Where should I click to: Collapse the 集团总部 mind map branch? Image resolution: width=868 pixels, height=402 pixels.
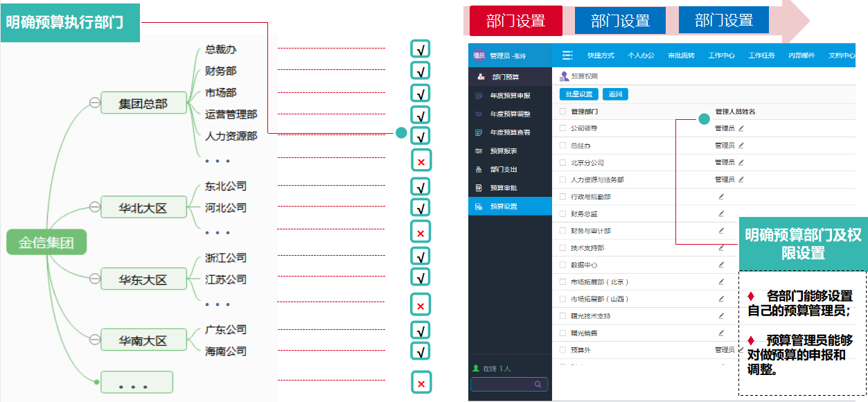point(94,103)
